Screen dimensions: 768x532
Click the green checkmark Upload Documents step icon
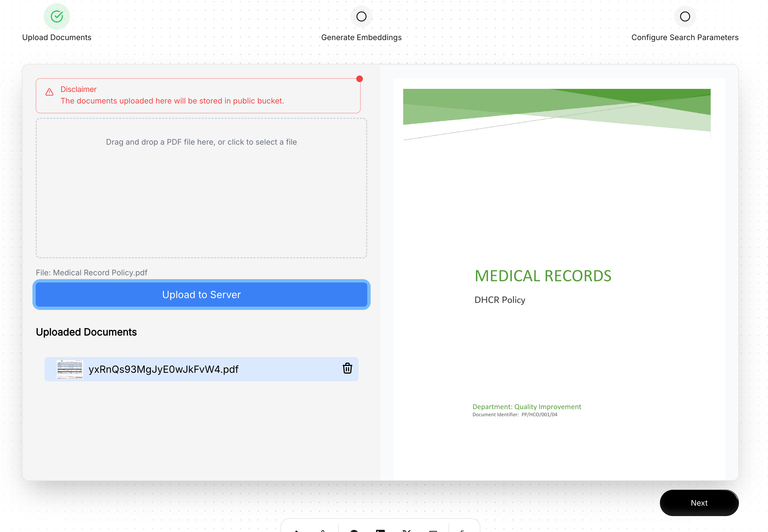click(x=57, y=16)
